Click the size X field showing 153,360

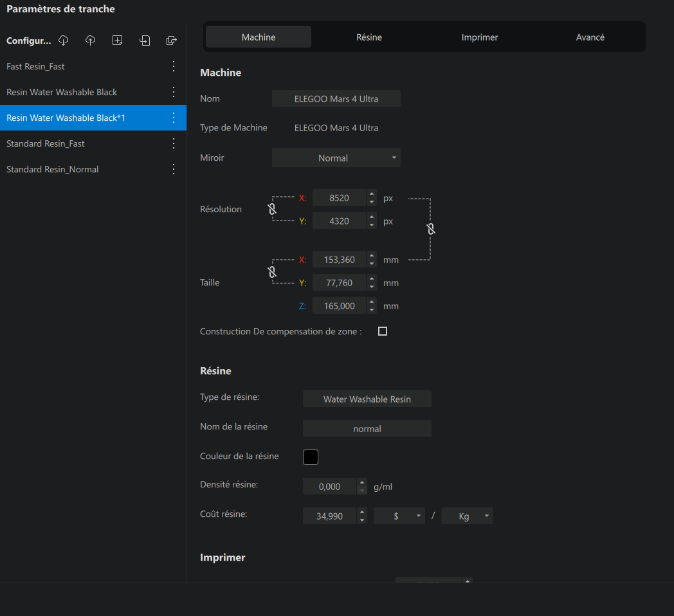tap(339, 260)
